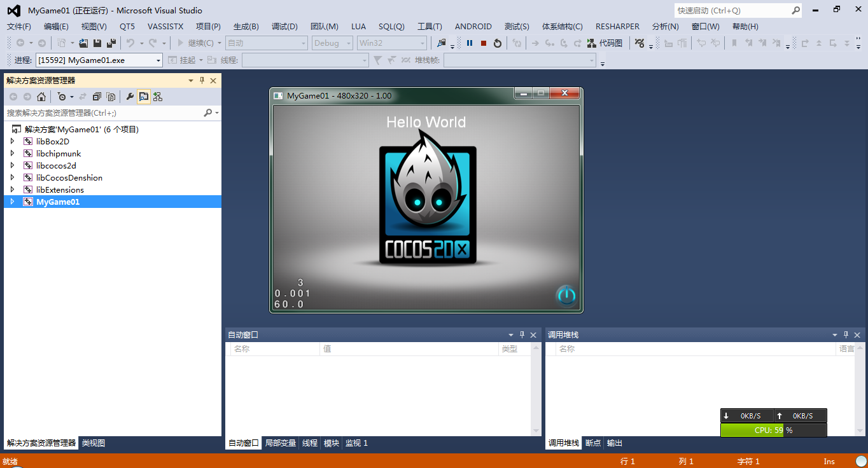Toggle Preview Selected Items button

[x=144, y=97]
